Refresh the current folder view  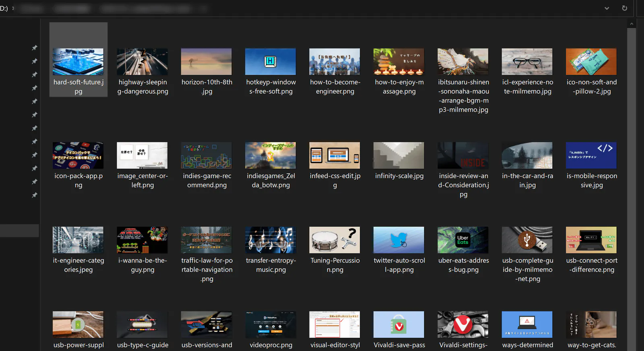pos(624,8)
